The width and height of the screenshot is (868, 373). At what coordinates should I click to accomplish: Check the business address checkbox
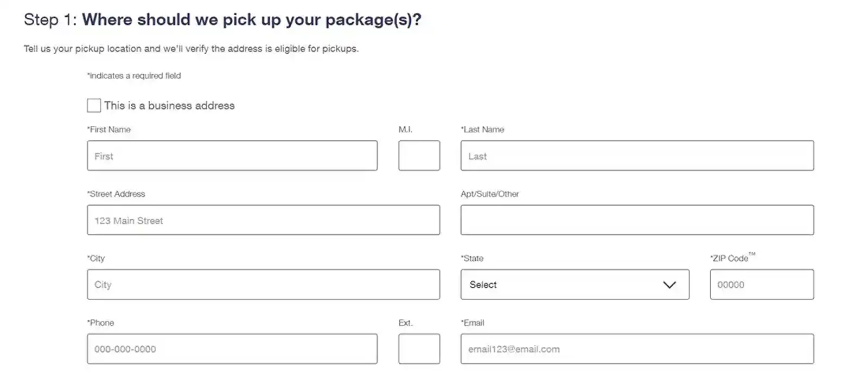tap(94, 105)
